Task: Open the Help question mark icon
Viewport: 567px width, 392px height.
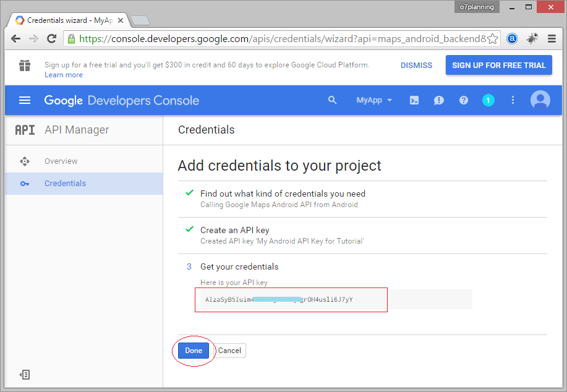Action: click(464, 100)
